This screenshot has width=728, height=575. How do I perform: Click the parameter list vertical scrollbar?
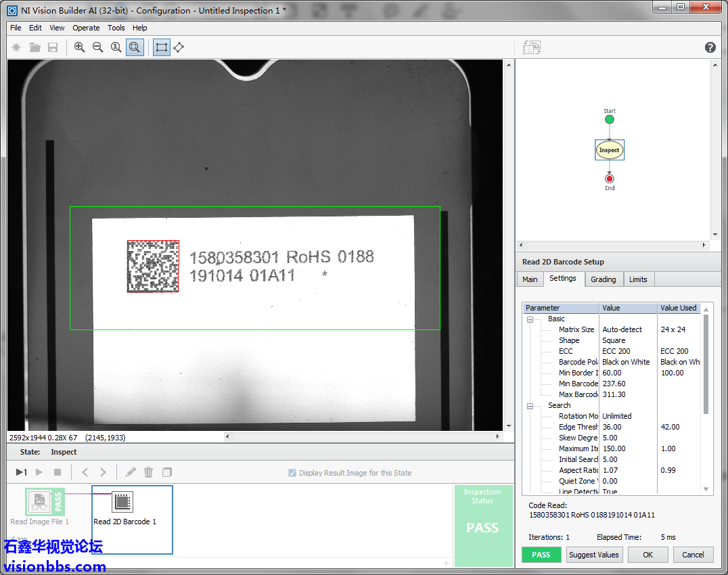[x=706, y=365]
